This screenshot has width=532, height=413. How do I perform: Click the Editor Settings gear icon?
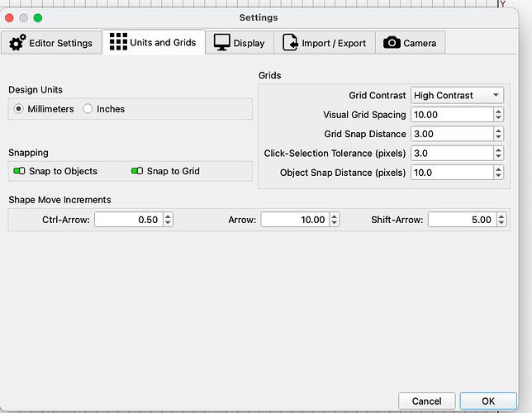(17, 43)
